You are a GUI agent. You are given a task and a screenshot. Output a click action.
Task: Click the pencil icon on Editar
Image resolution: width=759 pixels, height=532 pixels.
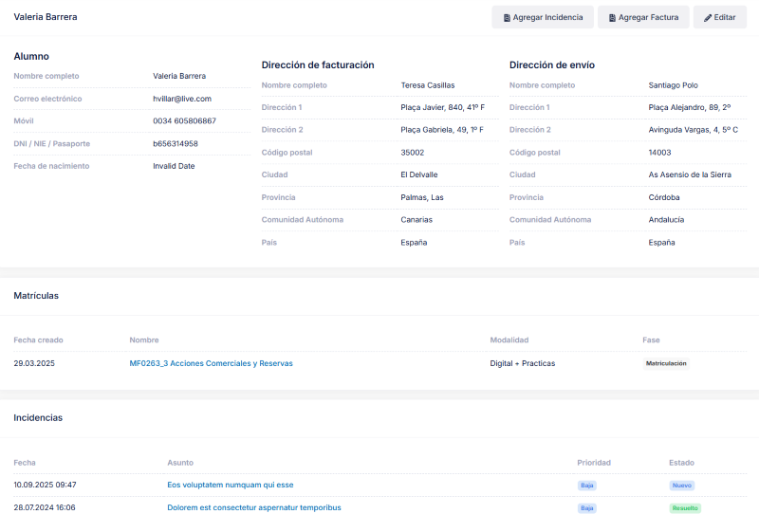[x=708, y=18]
